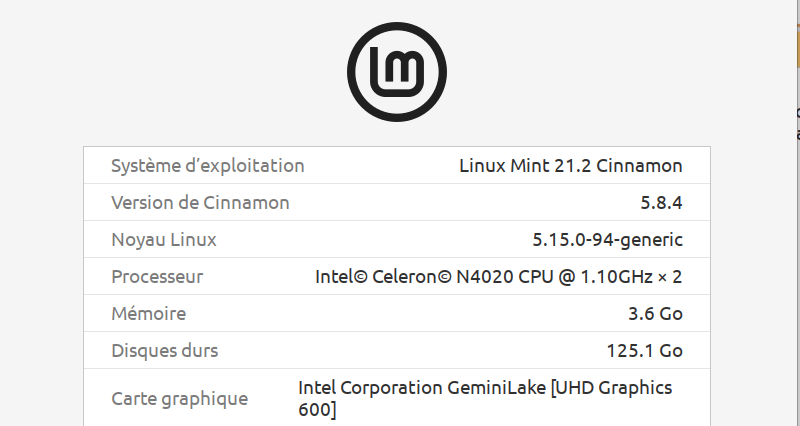Click the "Intel Corporation GeminiLake" graphics text
Screen dimensions: 800x426
click(421, 388)
